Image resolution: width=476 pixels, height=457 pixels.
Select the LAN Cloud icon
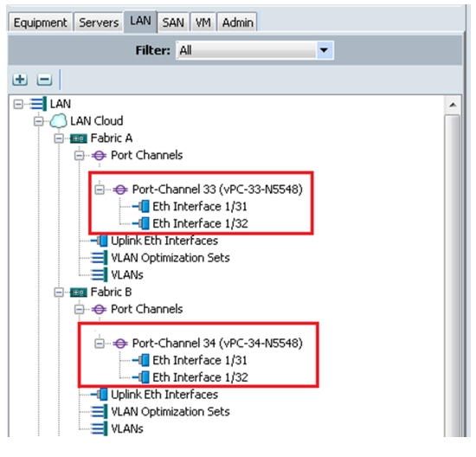58,121
